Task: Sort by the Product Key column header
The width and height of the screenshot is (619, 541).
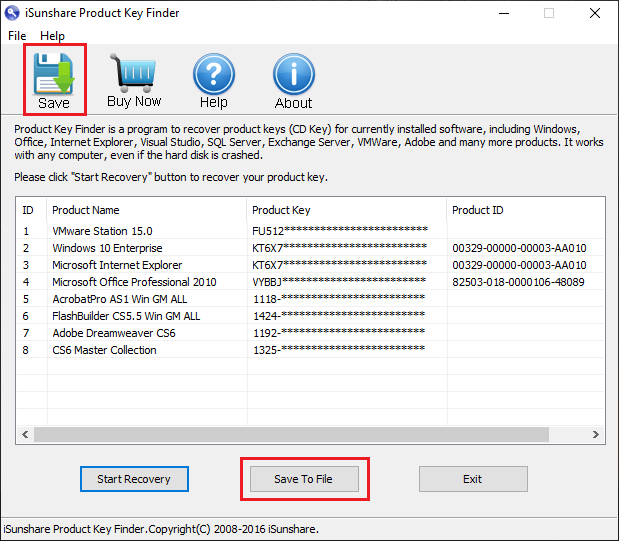Action: [x=347, y=210]
